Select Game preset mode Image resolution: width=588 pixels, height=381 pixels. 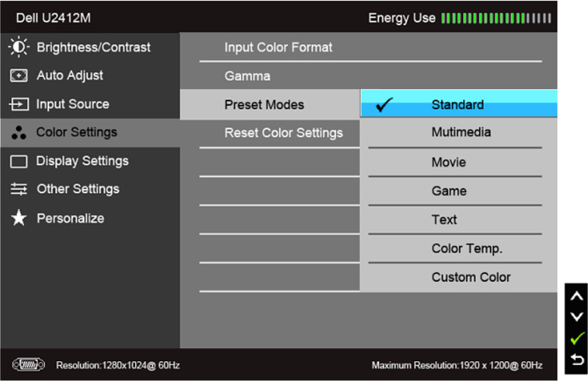pos(459,191)
